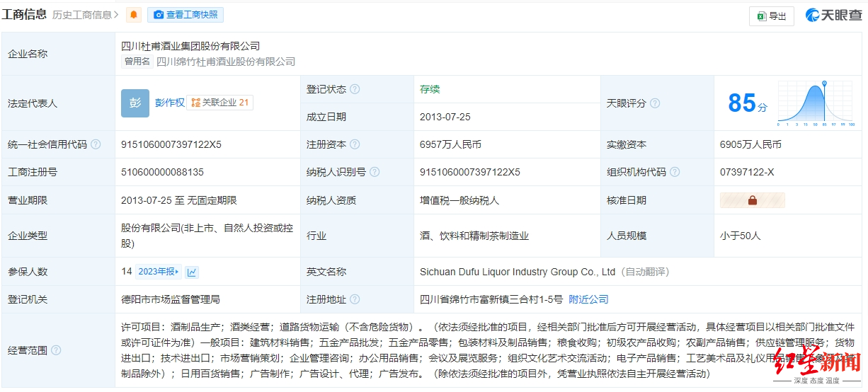This screenshot has width=868, height=392.
Task: Select 小于50人 staff size value
Action: 741,236
